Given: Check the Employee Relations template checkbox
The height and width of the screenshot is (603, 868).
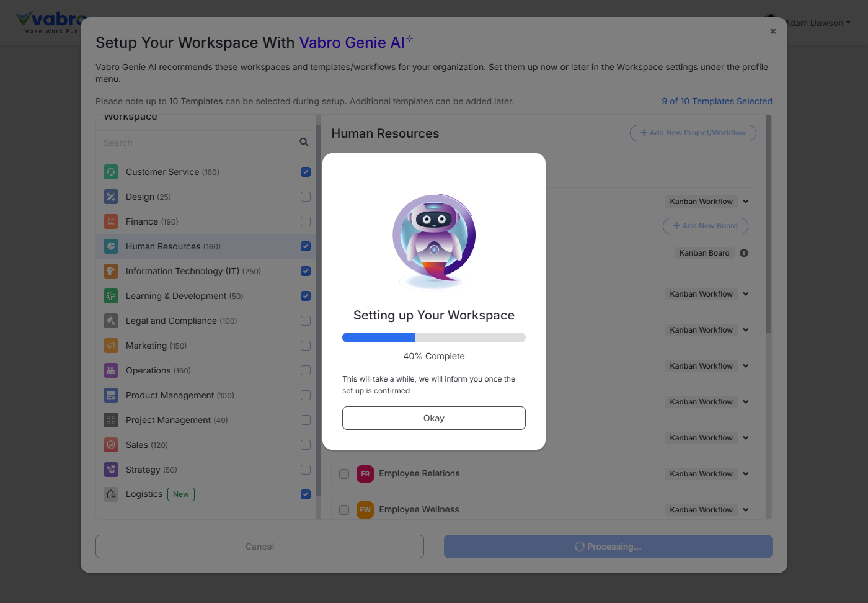Looking at the screenshot, I should pos(344,474).
